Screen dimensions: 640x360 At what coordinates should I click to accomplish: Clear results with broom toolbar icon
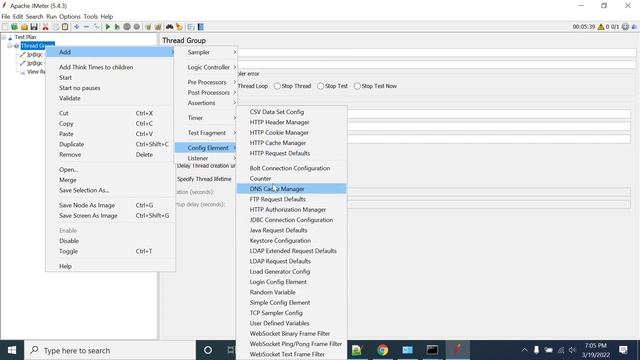148,27
